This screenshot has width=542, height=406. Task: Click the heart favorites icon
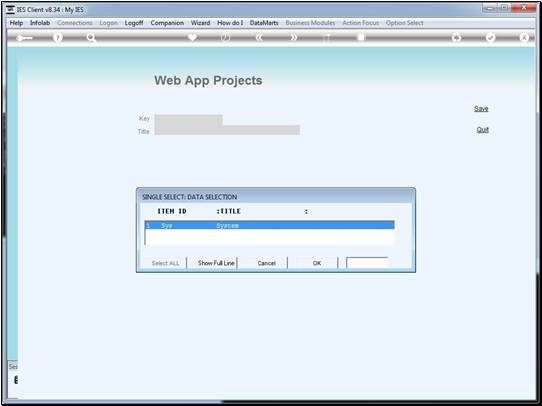[x=193, y=37]
